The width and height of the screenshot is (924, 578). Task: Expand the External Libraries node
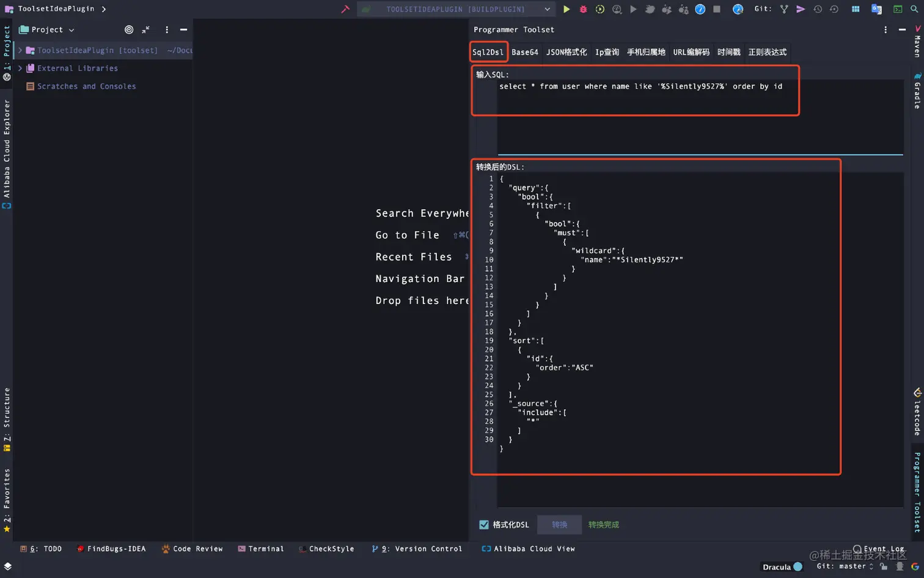coord(20,69)
